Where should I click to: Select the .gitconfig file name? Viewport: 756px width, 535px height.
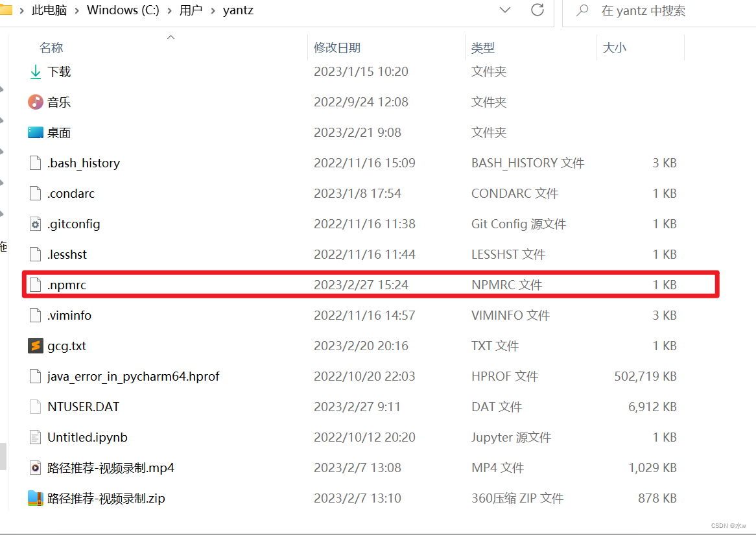74,224
